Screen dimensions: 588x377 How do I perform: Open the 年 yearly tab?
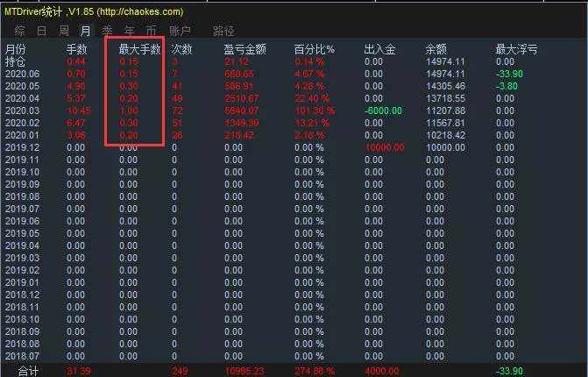coord(130,31)
